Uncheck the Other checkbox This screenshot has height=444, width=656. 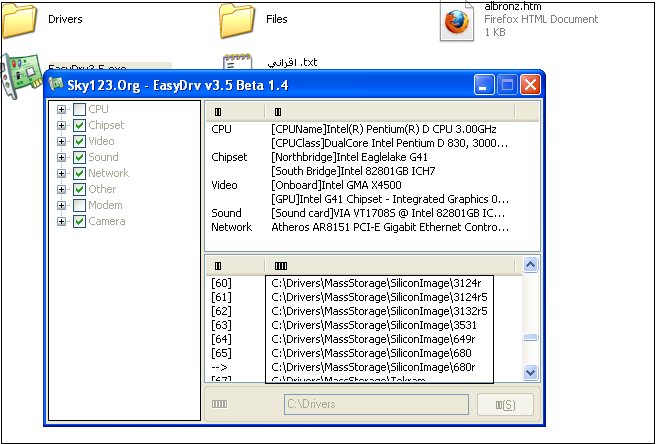click(x=79, y=190)
